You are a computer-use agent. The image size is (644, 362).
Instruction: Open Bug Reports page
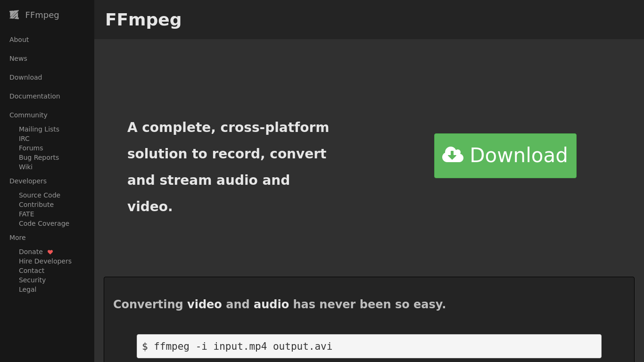point(39,157)
